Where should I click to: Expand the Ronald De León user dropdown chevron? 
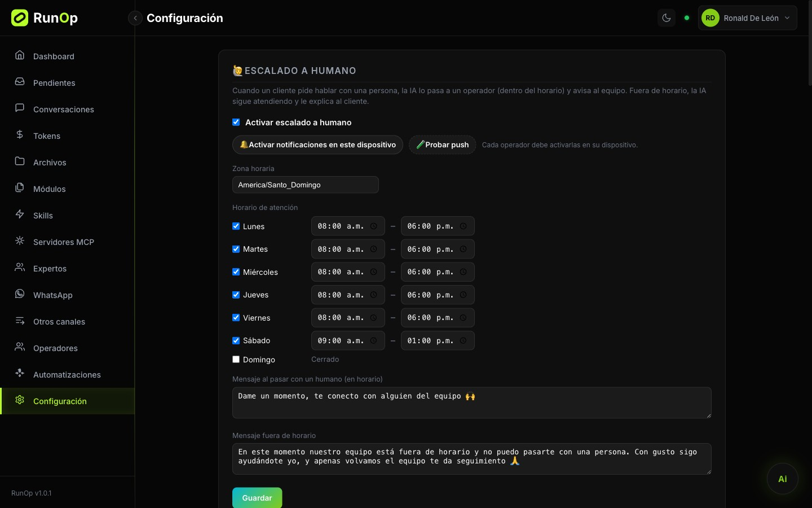point(787,18)
